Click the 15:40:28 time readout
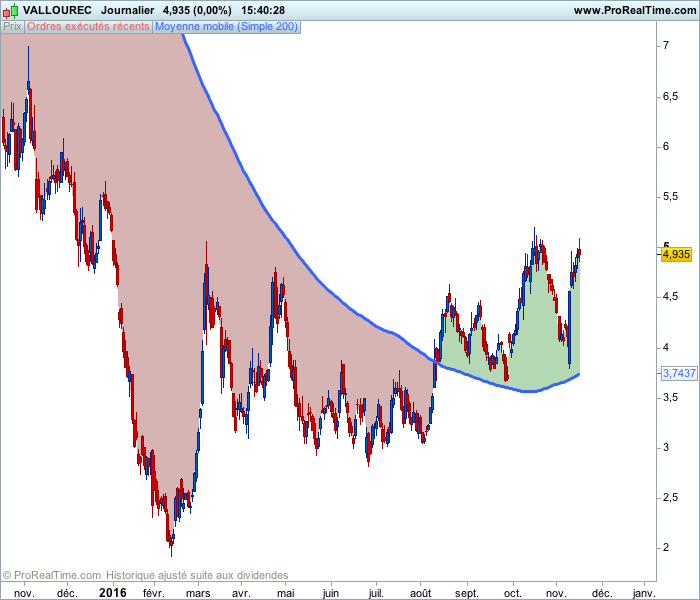Screen dimensions: 700x600 point(263,10)
